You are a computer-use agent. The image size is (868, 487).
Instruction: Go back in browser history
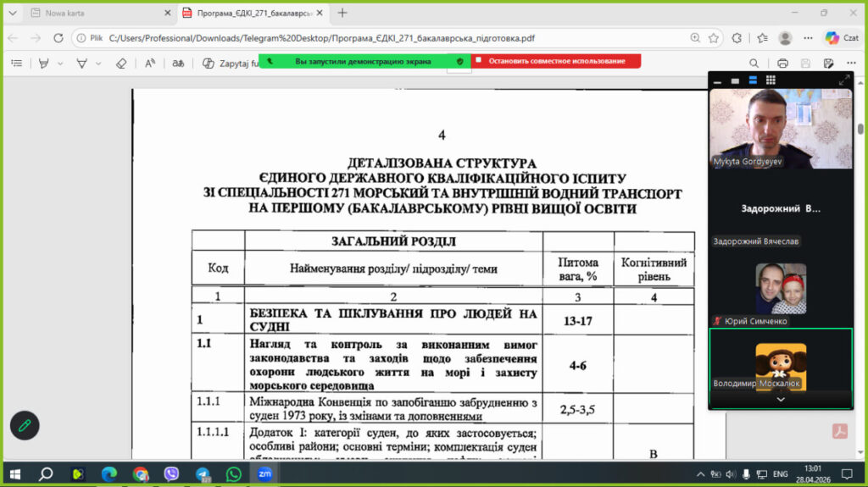click(13, 37)
